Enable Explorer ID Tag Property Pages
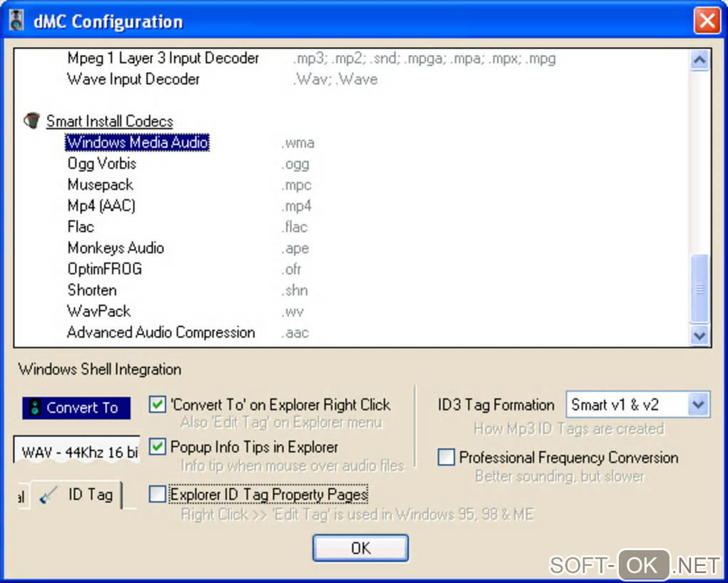The image size is (728, 583). [x=158, y=494]
